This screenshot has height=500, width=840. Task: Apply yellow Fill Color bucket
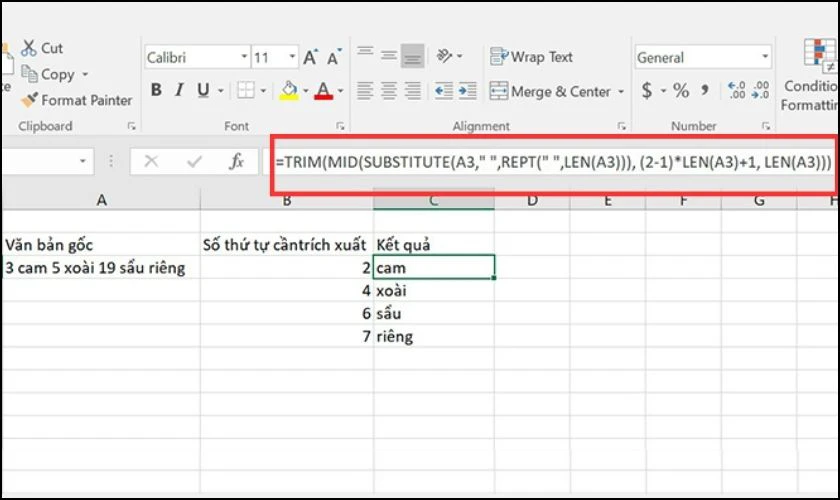pyautogui.click(x=289, y=90)
